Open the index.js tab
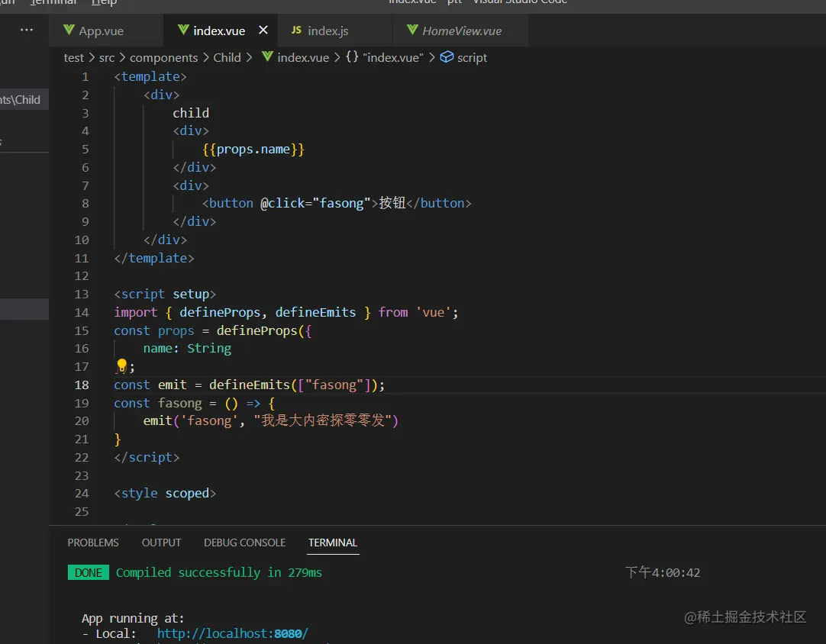This screenshot has width=826, height=644. click(x=327, y=31)
